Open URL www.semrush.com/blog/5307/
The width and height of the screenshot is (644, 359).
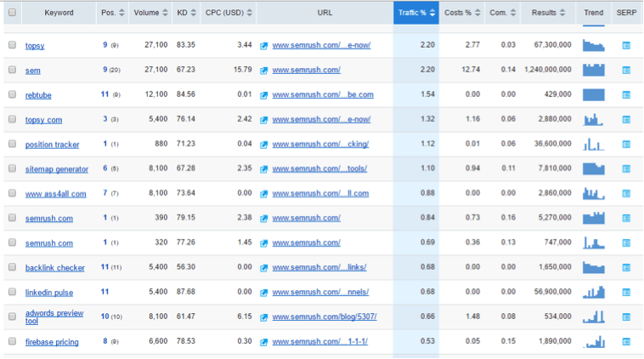click(x=325, y=316)
